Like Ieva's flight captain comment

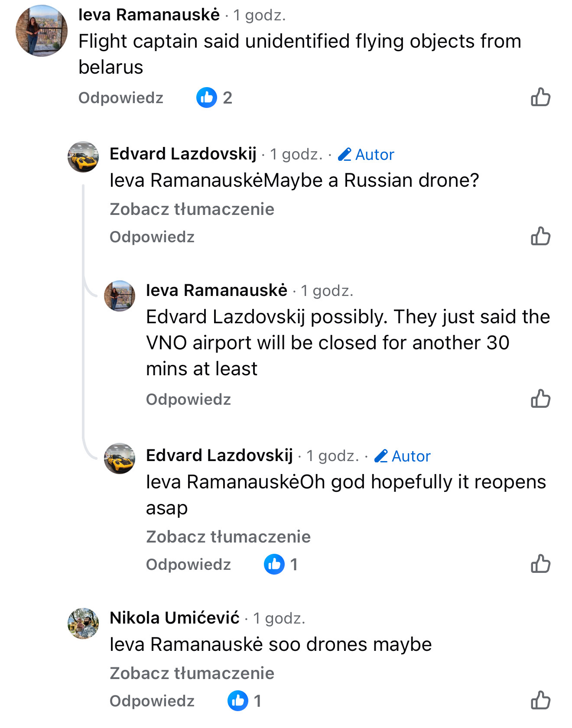click(540, 97)
